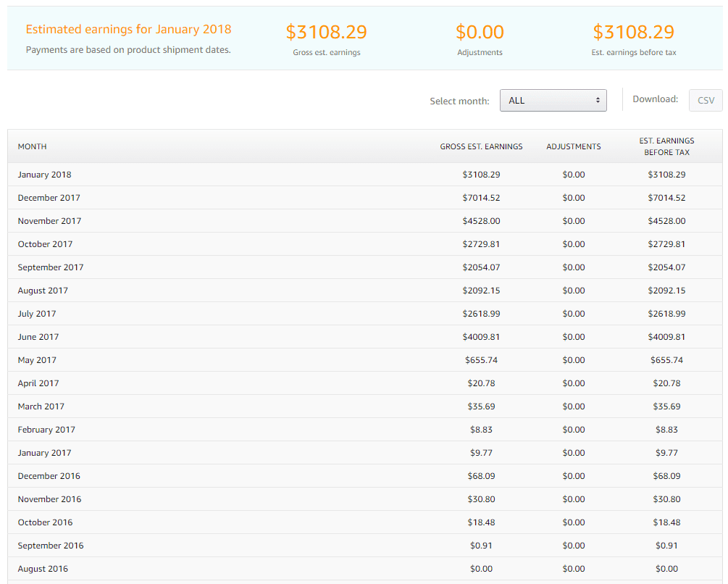Viewport: 728px width, 584px height.
Task: Open the Select month dropdown showing ALL
Action: [x=553, y=100]
